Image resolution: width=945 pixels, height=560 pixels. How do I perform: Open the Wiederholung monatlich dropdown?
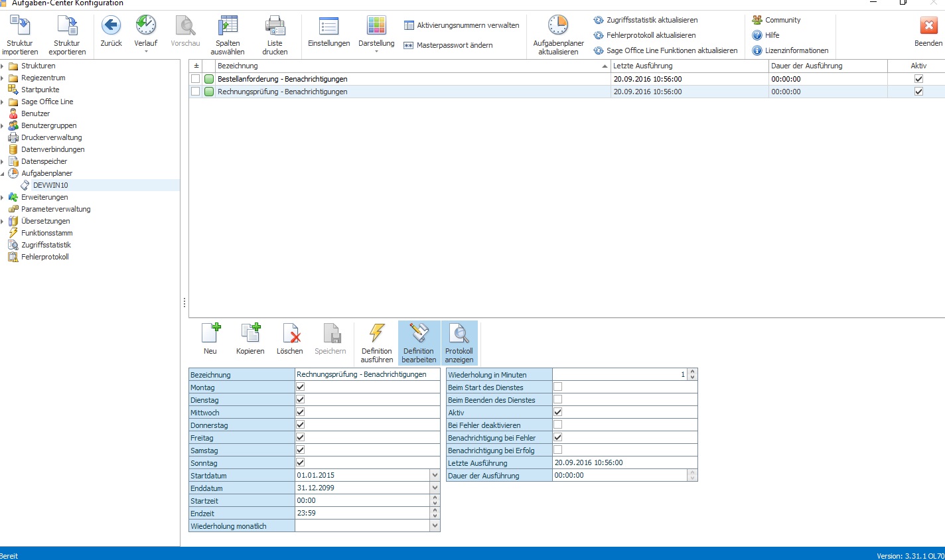[x=435, y=525]
